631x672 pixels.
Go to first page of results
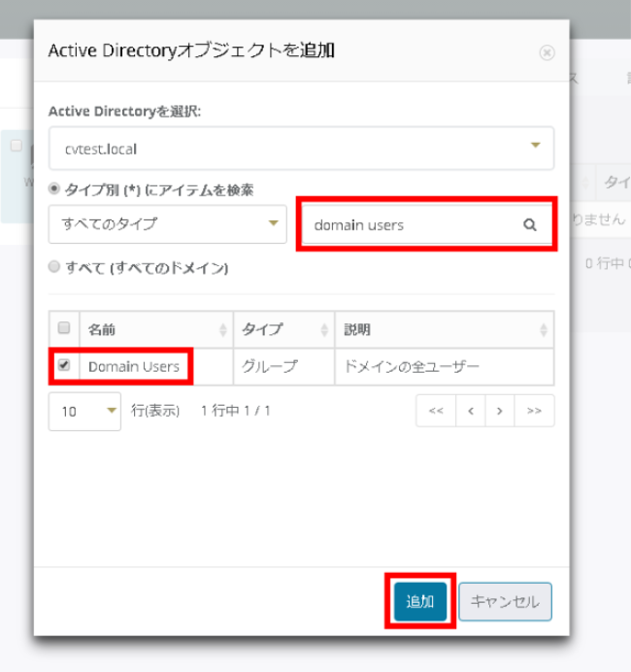pyautogui.click(x=436, y=411)
